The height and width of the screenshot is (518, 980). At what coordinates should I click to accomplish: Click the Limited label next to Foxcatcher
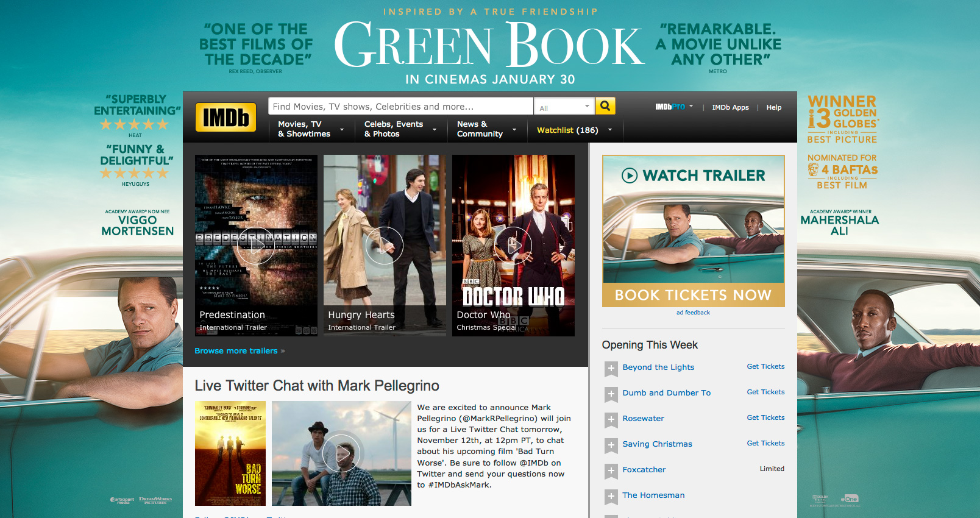pyautogui.click(x=772, y=469)
